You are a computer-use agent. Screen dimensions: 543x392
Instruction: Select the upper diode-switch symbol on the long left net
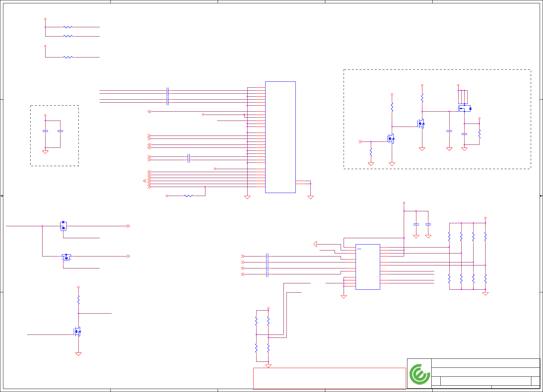point(63,226)
